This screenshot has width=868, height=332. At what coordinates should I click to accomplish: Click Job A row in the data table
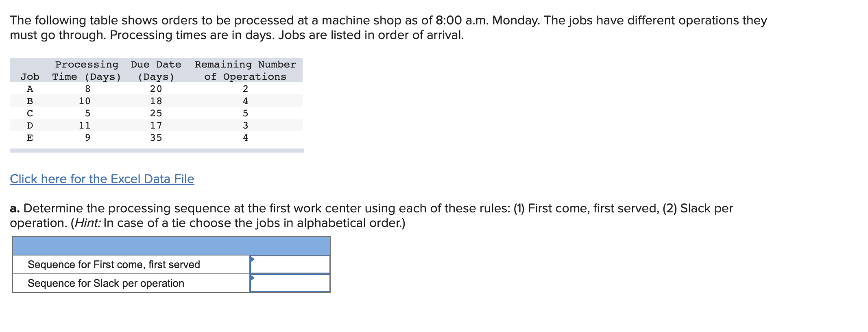coord(29,89)
